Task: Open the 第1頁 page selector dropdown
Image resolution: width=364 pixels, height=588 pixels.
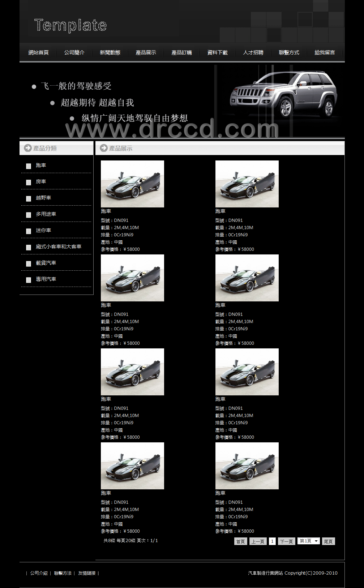Action: [309, 541]
